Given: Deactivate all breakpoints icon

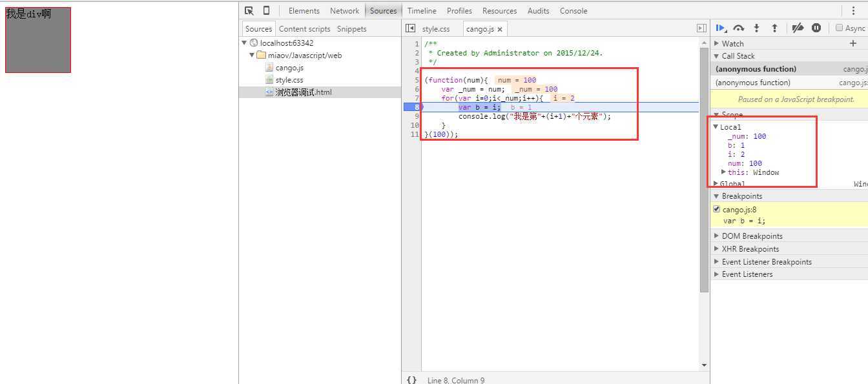Looking at the screenshot, I should 798,28.
